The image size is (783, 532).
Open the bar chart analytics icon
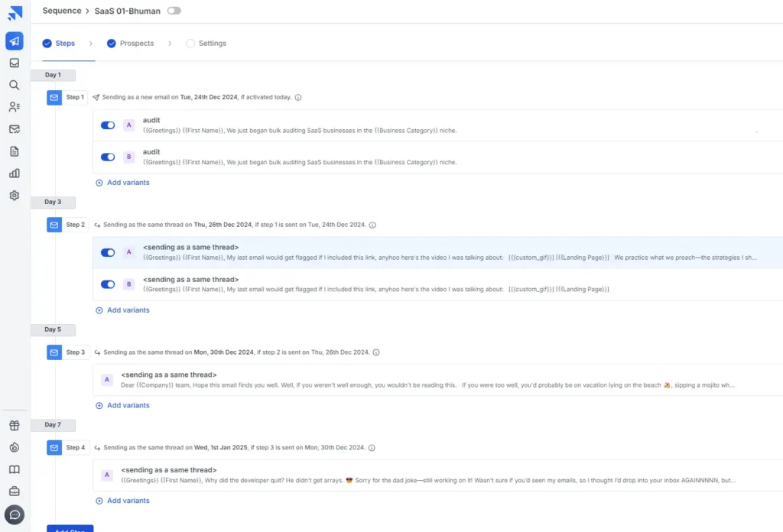pos(15,174)
